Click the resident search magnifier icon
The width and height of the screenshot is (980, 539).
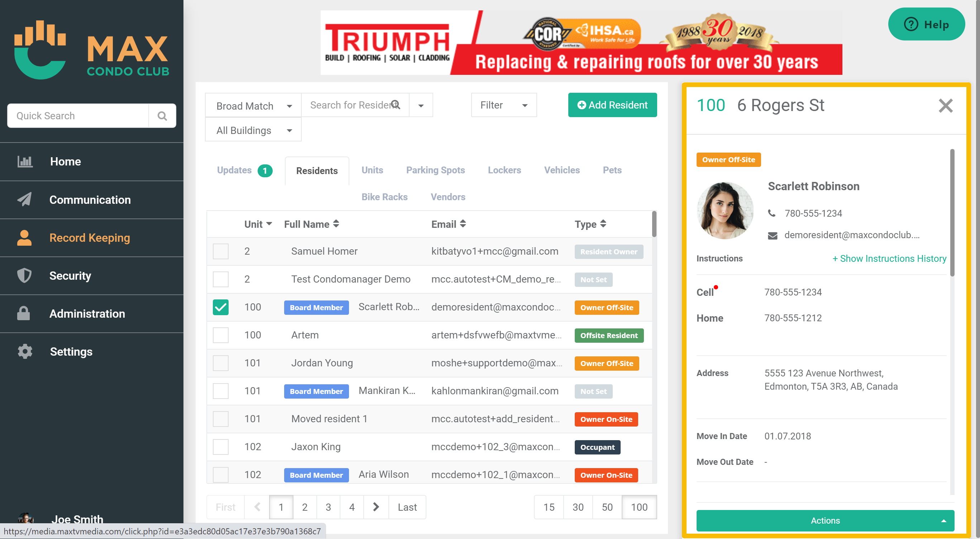pyautogui.click(x=396, y=105)
